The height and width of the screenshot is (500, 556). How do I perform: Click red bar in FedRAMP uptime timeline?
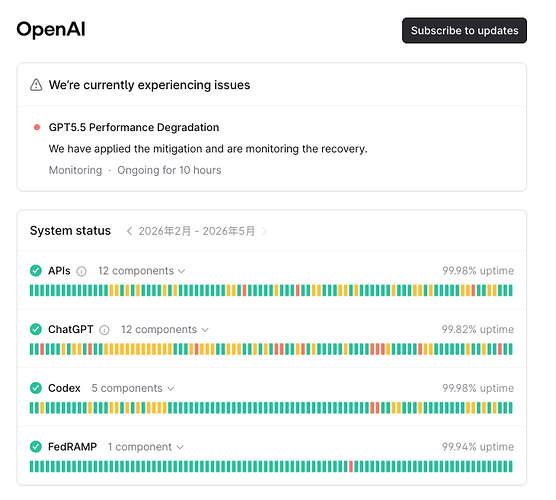pyautogui.click(x=351, y=466)
